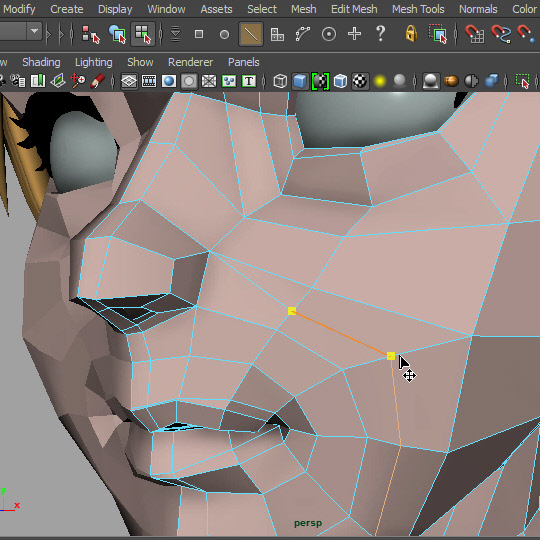Click the half-shaded multisample anti-aliasing icon
This screenshot has height=540, width=540.
[x=471, y=82]
